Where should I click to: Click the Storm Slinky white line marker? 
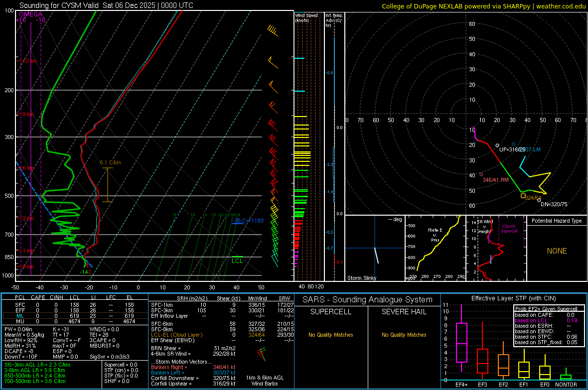pyautogui.click(x=376, y=255)
